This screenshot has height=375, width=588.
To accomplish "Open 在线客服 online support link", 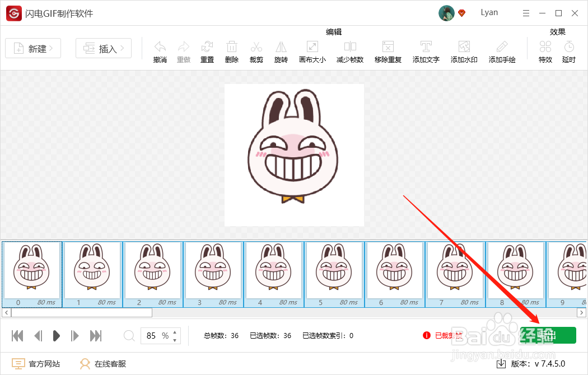I will (102, 364).
